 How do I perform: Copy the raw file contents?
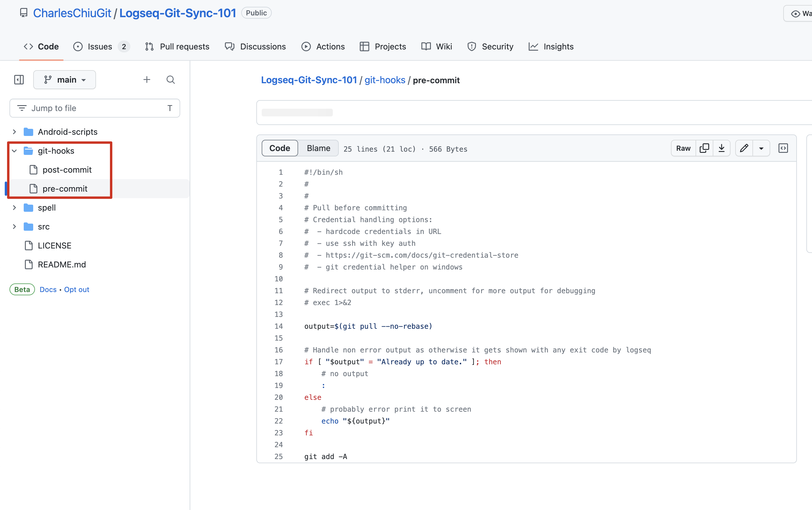pos(704,148)
